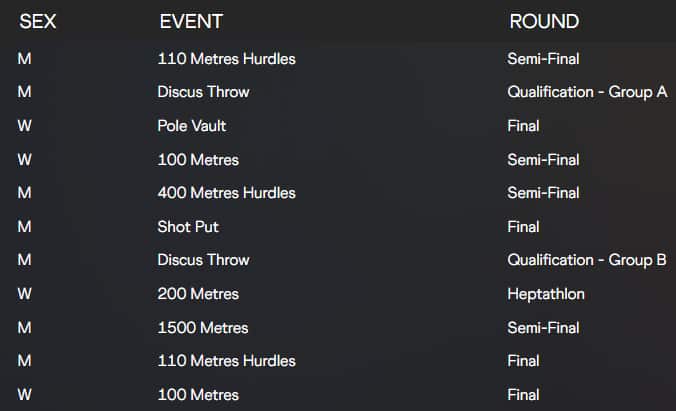Click Final in the Shot Put row
This screenshot has height=411, width=676.
point(524,227)
